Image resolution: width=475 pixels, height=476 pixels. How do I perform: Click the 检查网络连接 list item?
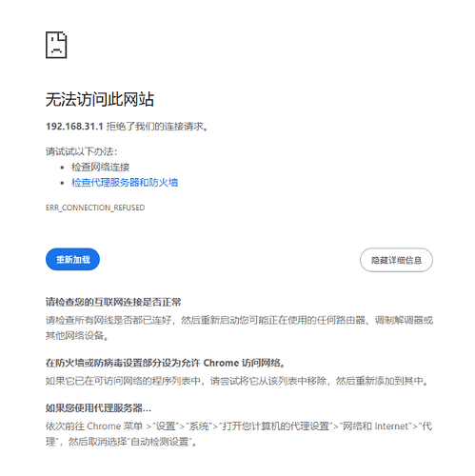(101, 167)
